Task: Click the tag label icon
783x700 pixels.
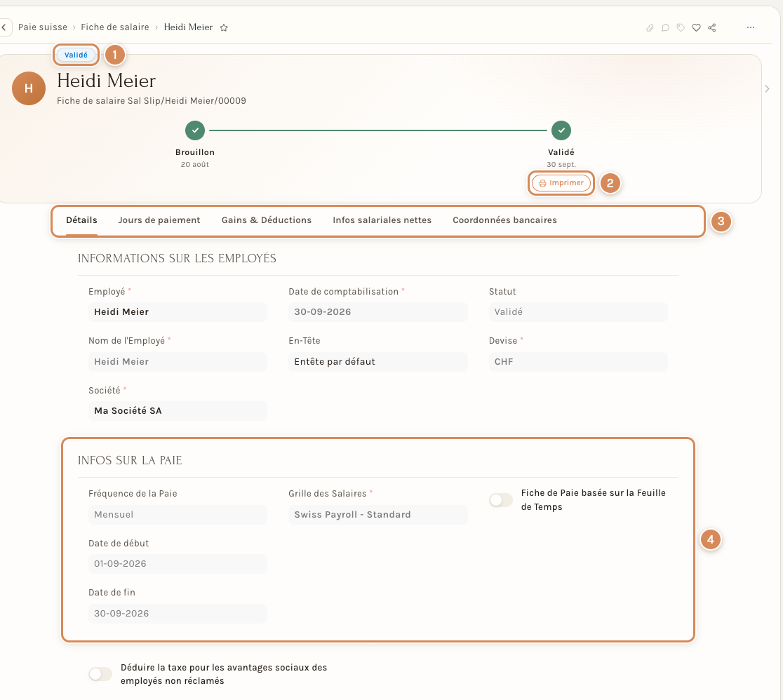Action: point(681,28)
